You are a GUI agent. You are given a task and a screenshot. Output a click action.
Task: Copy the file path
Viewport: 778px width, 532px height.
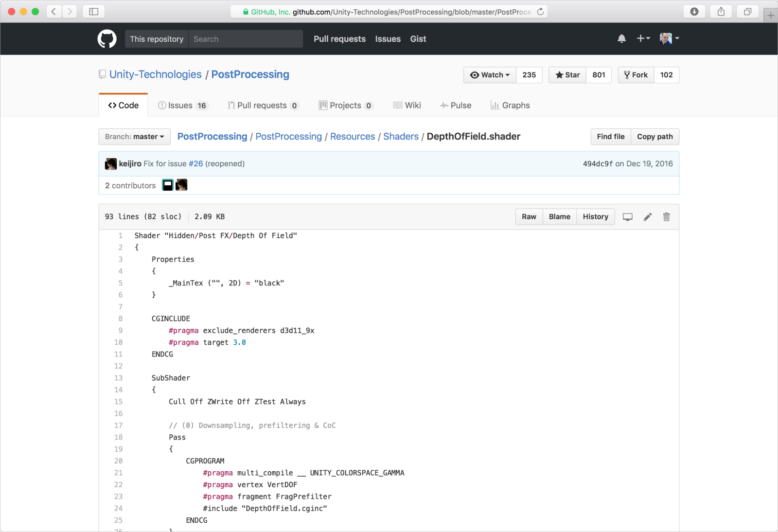point(655,137)
